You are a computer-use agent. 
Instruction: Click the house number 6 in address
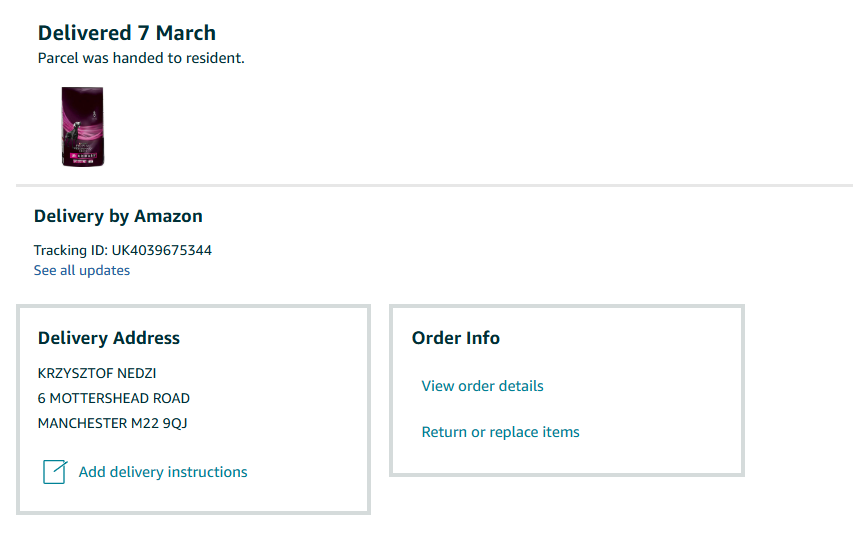42,398
